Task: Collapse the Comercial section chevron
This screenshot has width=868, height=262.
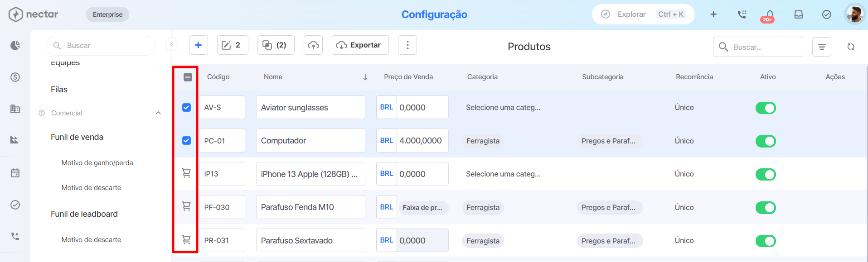Action: coord(158,113)
